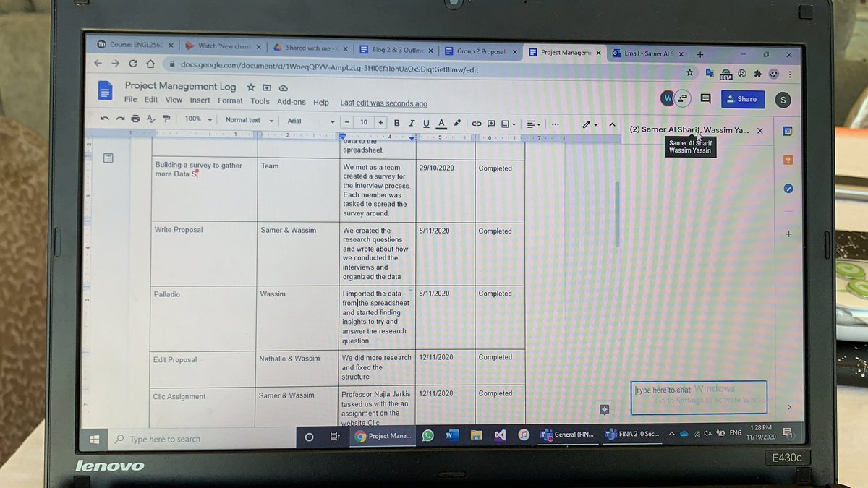The image size is (868, 488).
Task: Open the Windows Start menu
Action: pyautogui.click(x=94, y=438)
